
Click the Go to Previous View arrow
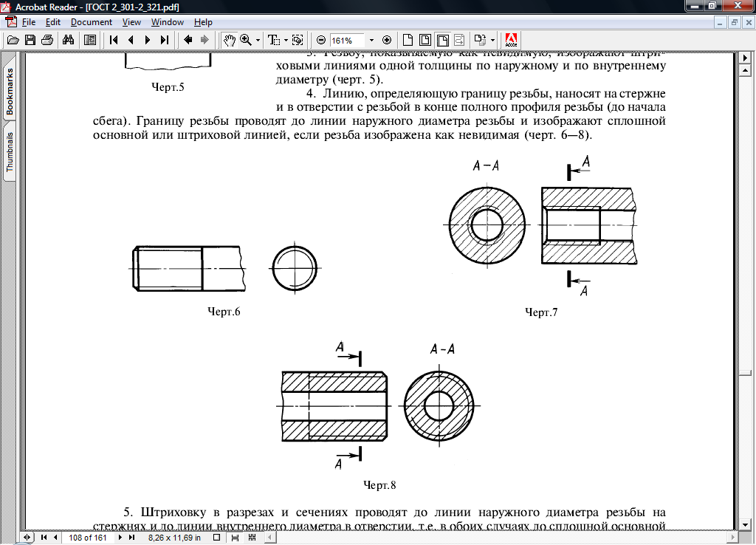188,40
